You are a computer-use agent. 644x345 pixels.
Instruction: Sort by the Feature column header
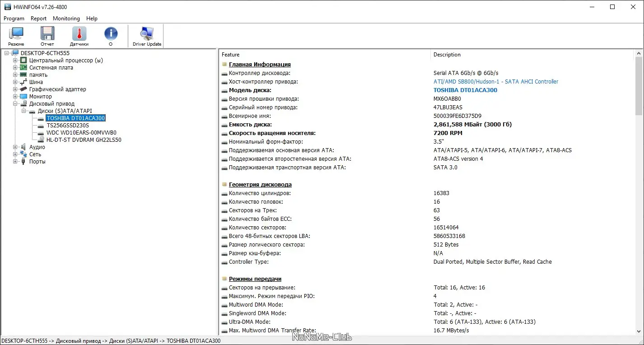pos(325,55)
